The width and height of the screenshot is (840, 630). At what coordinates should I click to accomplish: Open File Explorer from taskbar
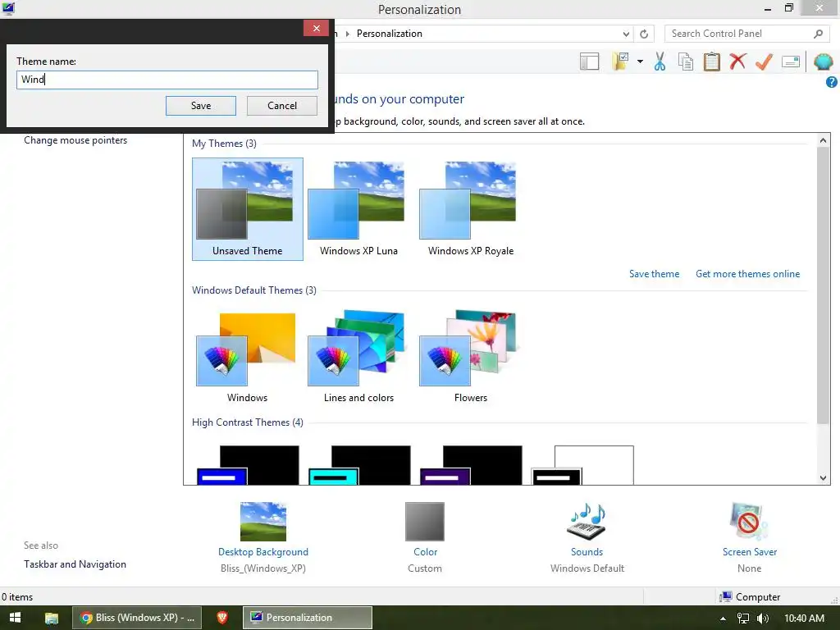click(x=52, y=618)
